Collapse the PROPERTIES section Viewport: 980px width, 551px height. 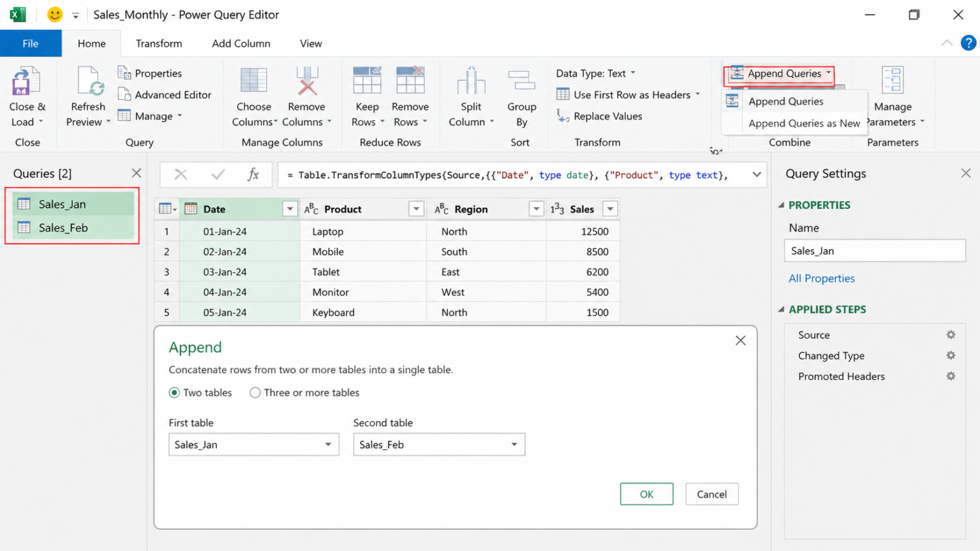point(782,205)
